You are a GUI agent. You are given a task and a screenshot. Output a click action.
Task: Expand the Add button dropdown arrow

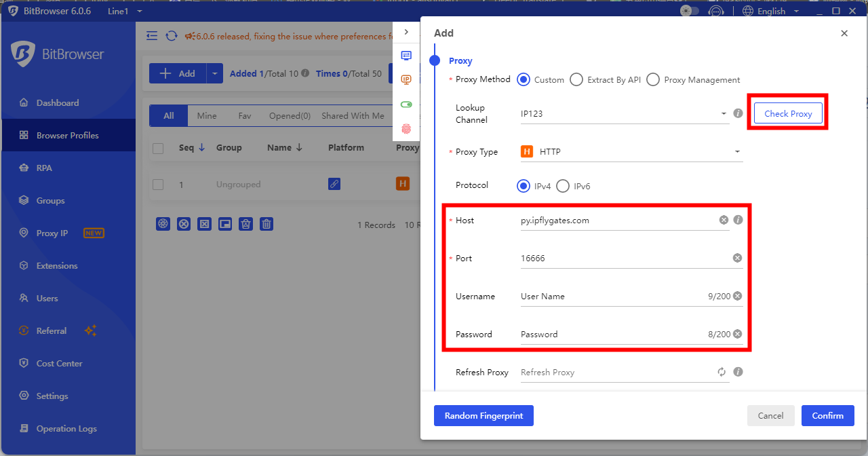tap(214, 73)
